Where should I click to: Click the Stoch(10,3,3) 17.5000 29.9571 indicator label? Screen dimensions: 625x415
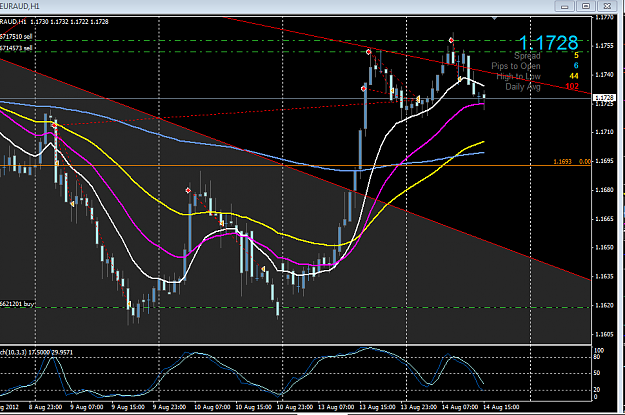click(36, 352)
